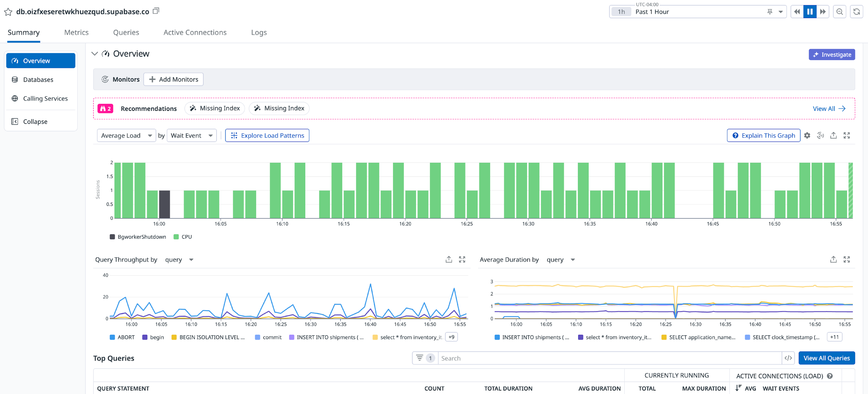Open load graph monitor signal icon
The height and width of the screenshot is (394, 868).
point(820,135)
